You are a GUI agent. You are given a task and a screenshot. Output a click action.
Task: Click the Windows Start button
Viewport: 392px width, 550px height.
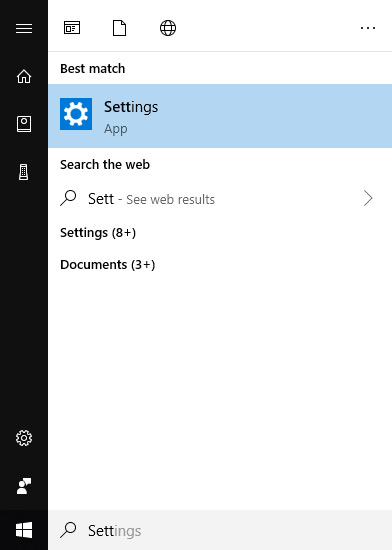tap(24, 530)
